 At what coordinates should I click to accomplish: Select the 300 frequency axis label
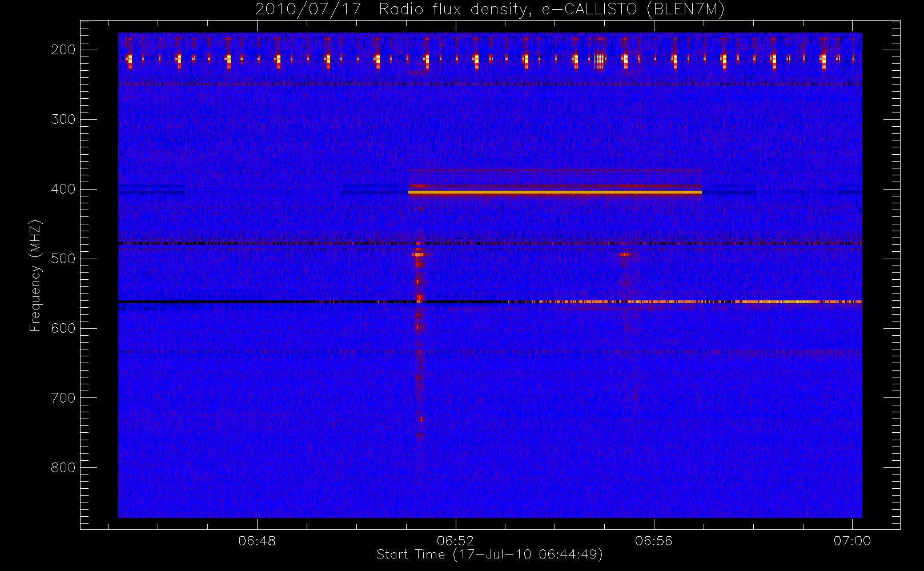coord(63,119)
